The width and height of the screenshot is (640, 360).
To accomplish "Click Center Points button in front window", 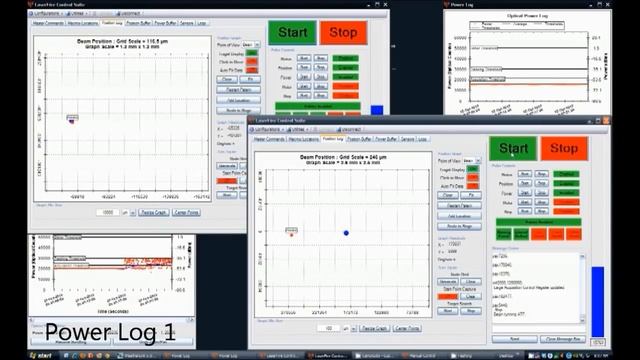I will [407, 329].
